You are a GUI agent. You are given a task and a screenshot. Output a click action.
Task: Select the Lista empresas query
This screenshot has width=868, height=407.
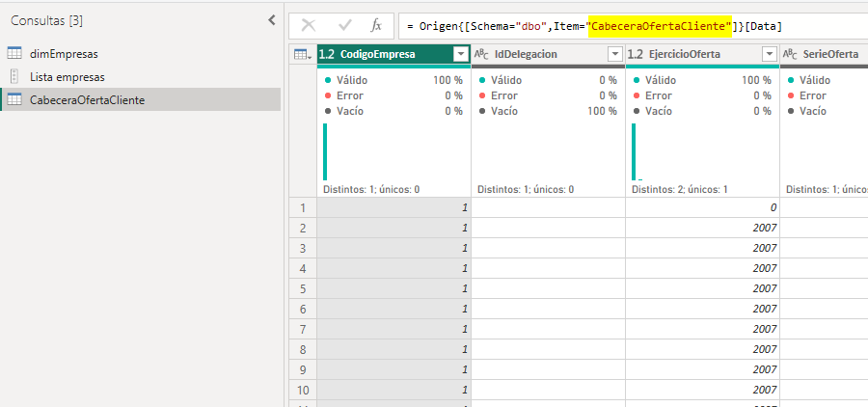coord(68,76)
